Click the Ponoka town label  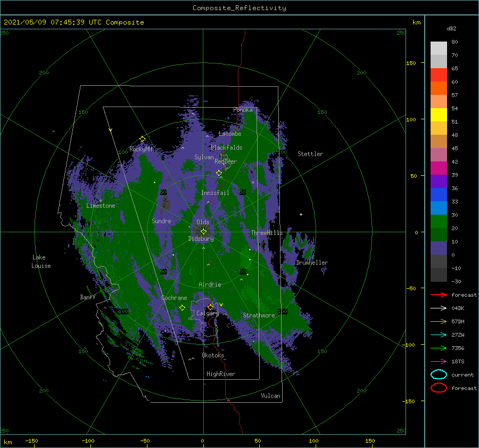click(243, 110)
